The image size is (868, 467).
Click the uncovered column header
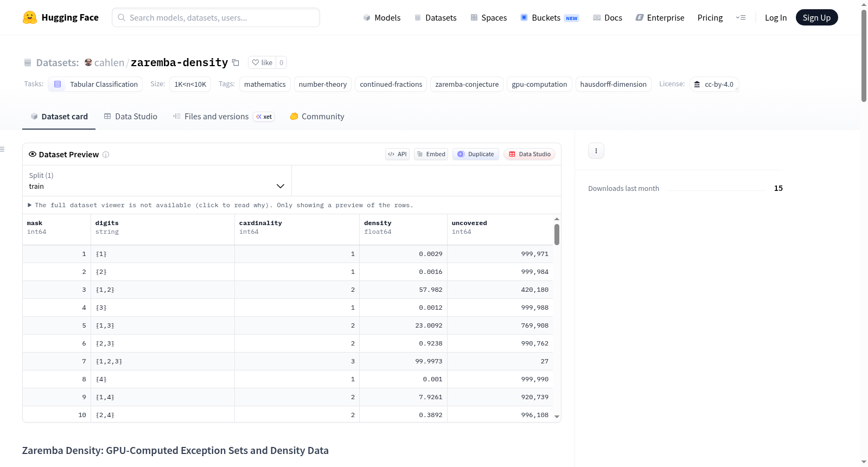click(500, 229)
